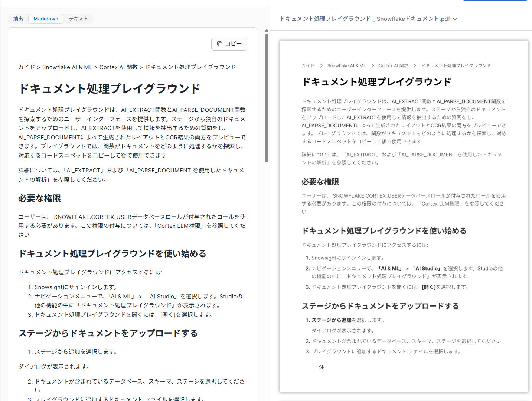This screenshot has height=401, width=532.
Task: Click 'ステージから追加を選択します。' in the PDF preview
Action: click(x=348, y=320)
